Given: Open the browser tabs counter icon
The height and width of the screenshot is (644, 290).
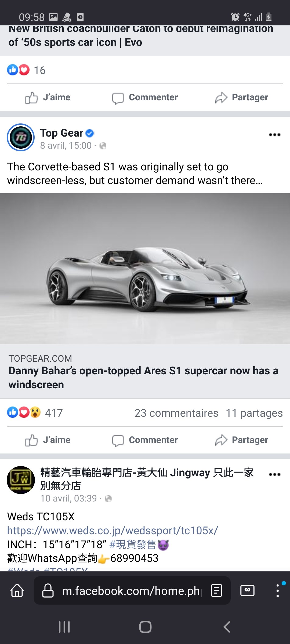Looking at the screenshot, I should 247,591.
